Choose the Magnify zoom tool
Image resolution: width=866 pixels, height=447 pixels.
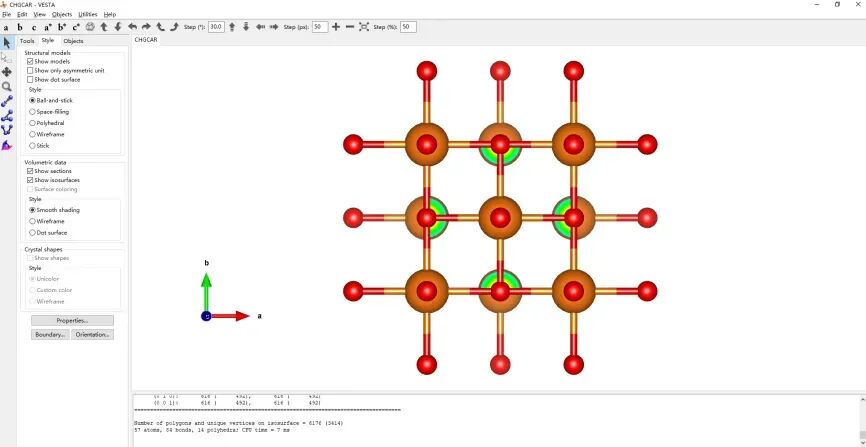pos(7,87)
